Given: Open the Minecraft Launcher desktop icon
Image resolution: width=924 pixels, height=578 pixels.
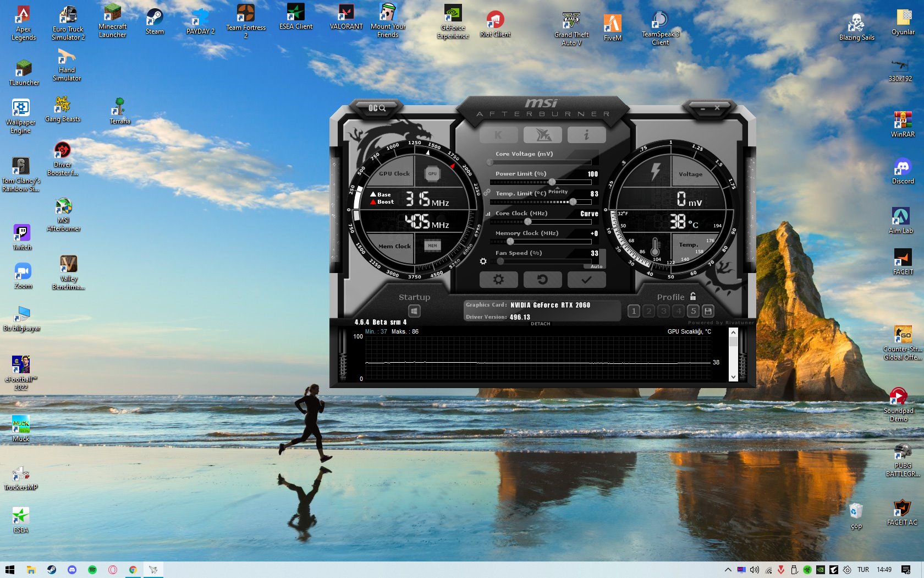Looking at the screenshot, I should point(112,20).
